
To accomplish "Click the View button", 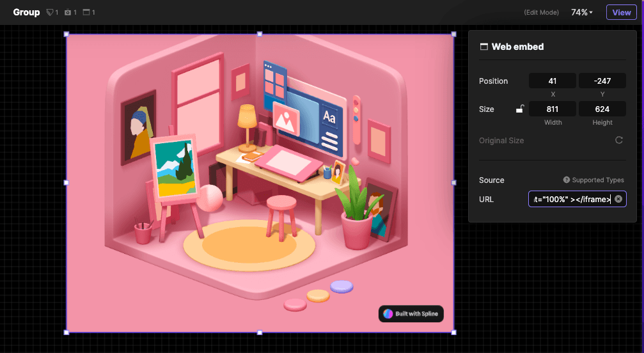I will click(622, 12).
